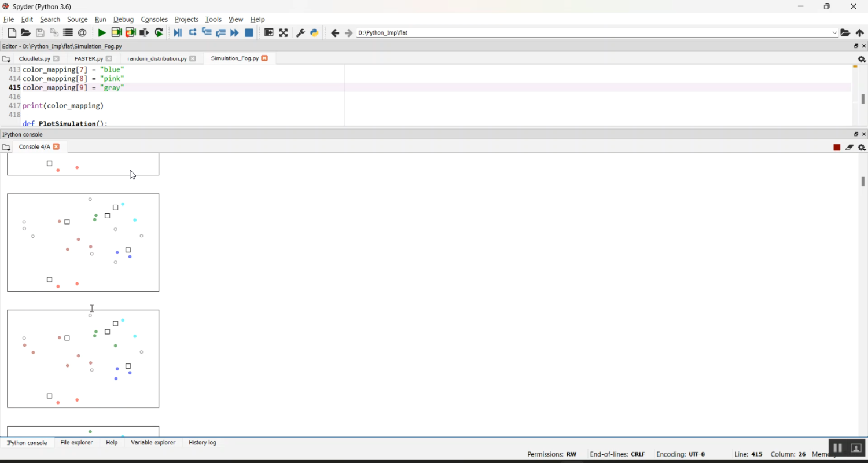
Task: Browse for a working directory
Action: coord(845,33)
